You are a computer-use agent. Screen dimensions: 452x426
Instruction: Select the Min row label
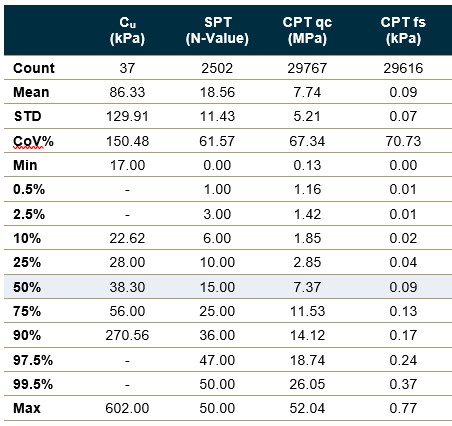tap(25, 165)
